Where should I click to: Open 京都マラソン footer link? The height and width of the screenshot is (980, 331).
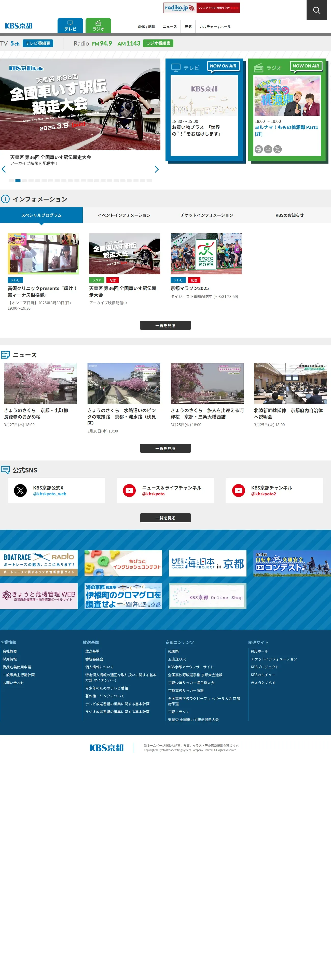179,712
